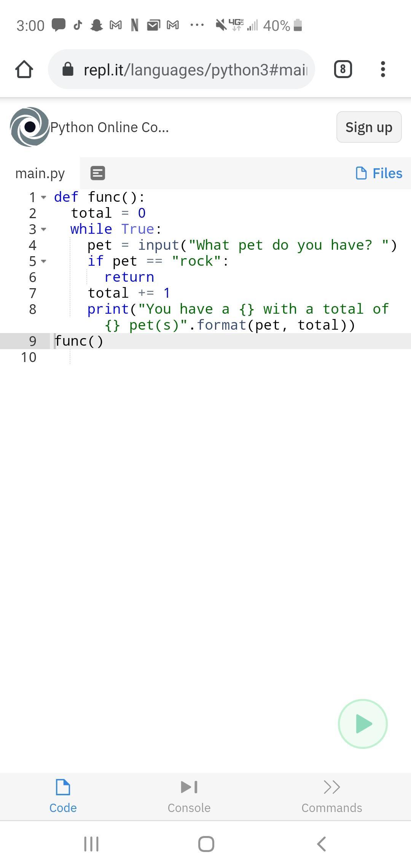Screen dimensions: 411x868
Task: Tap the padlock site info icon
Action: 68,69
